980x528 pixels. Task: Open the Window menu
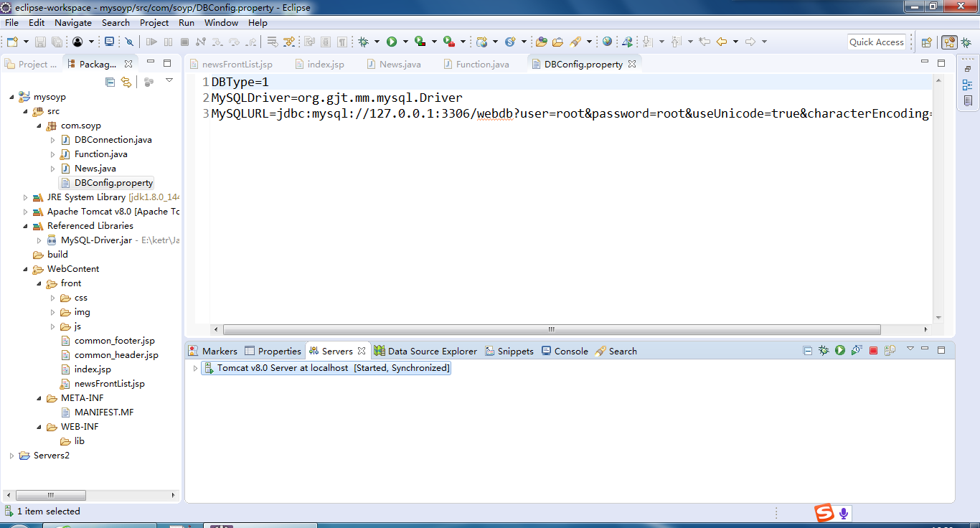click(221, 23)
